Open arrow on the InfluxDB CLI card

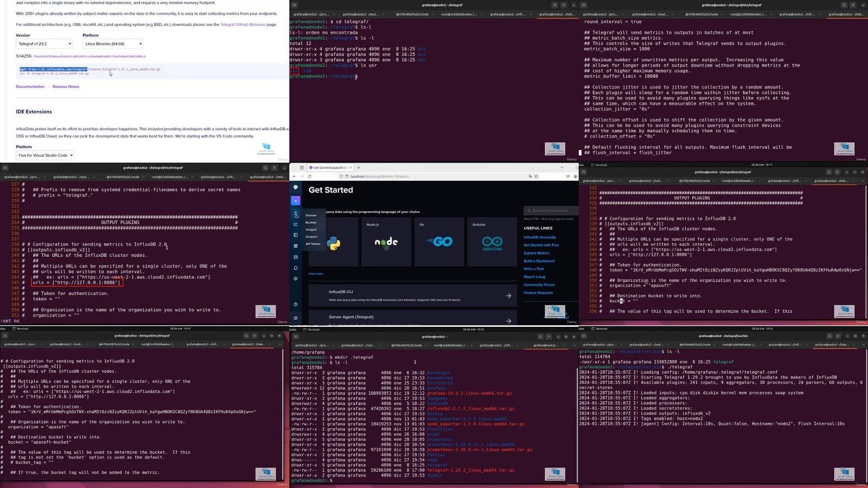pos(508,296)
